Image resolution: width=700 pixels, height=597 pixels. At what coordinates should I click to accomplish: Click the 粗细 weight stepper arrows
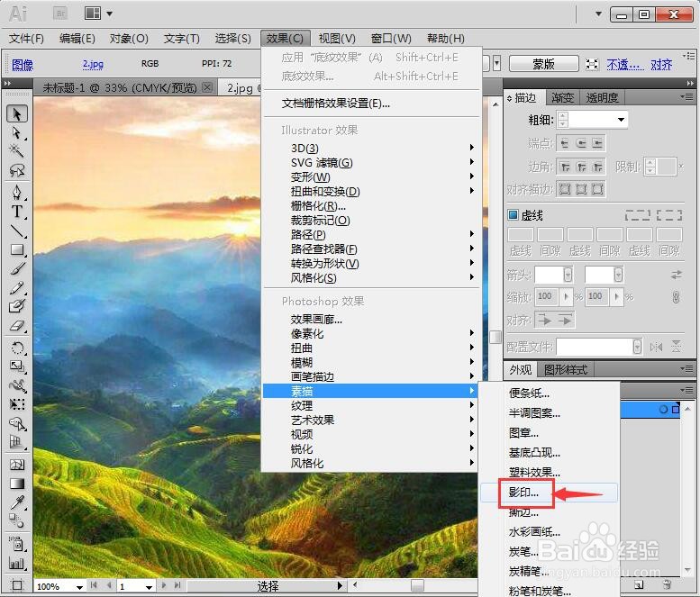(x=563, y=120)
